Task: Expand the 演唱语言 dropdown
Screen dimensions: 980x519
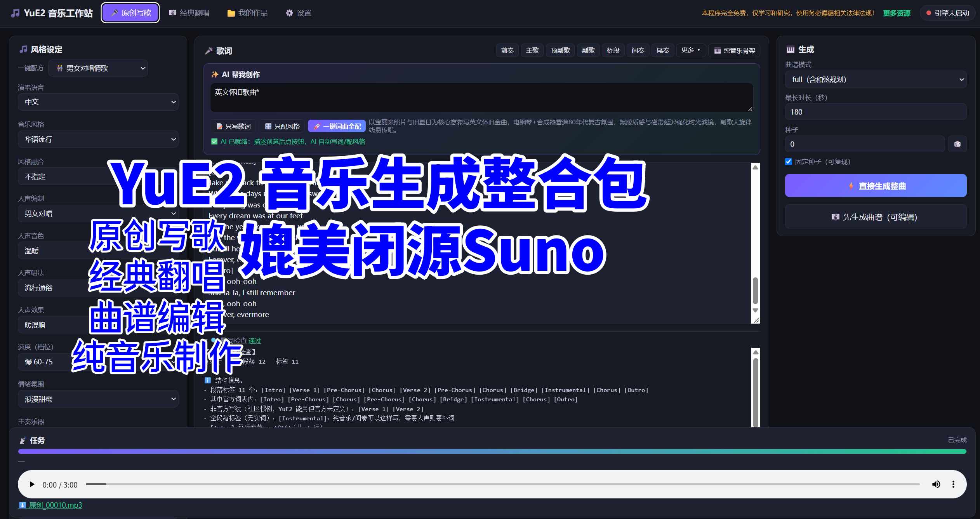Action: tap(98, 102)
